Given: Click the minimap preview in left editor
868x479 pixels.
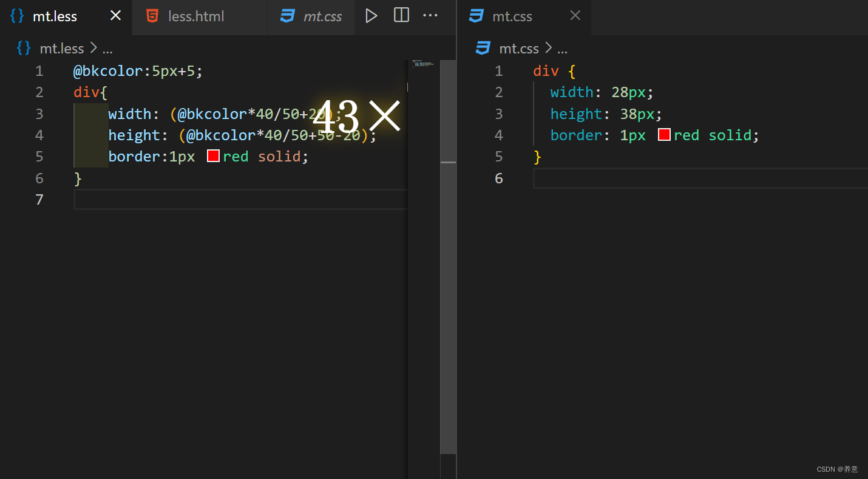Looking at the screenshot, I should pyautogui.click(x=422, y=64).
